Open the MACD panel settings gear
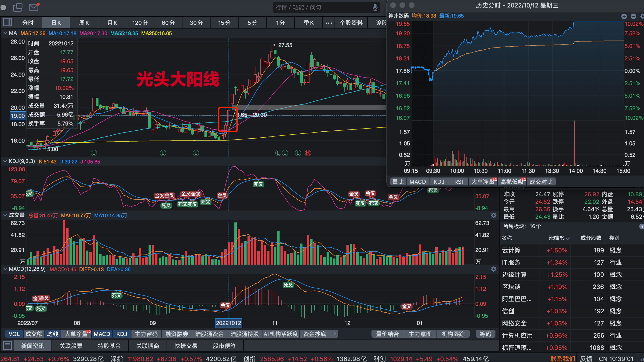This screenshot has height=362, width=644. 493,269
